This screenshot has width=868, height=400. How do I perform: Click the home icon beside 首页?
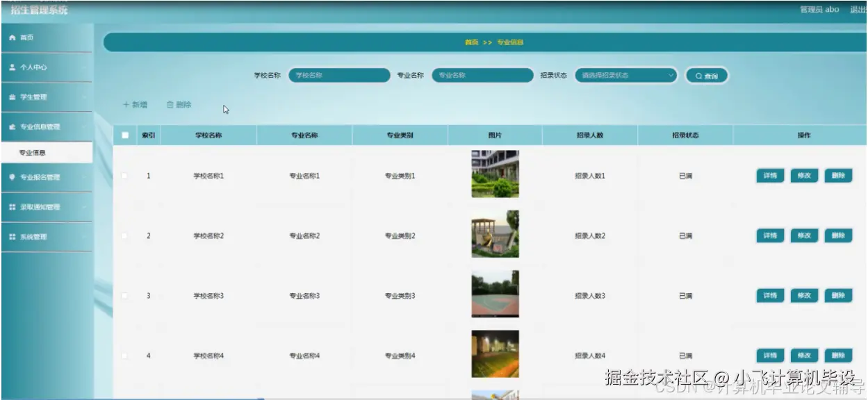click(x=12, y=37)
